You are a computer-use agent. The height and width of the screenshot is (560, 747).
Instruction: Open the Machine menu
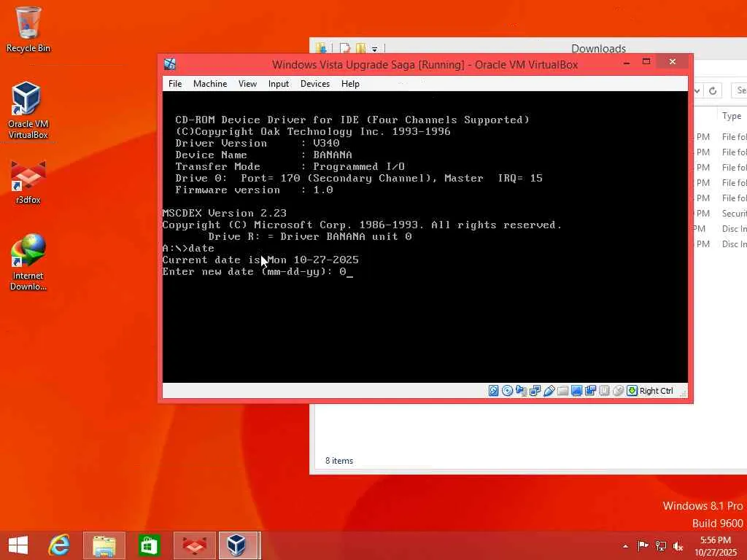[210, 84]
